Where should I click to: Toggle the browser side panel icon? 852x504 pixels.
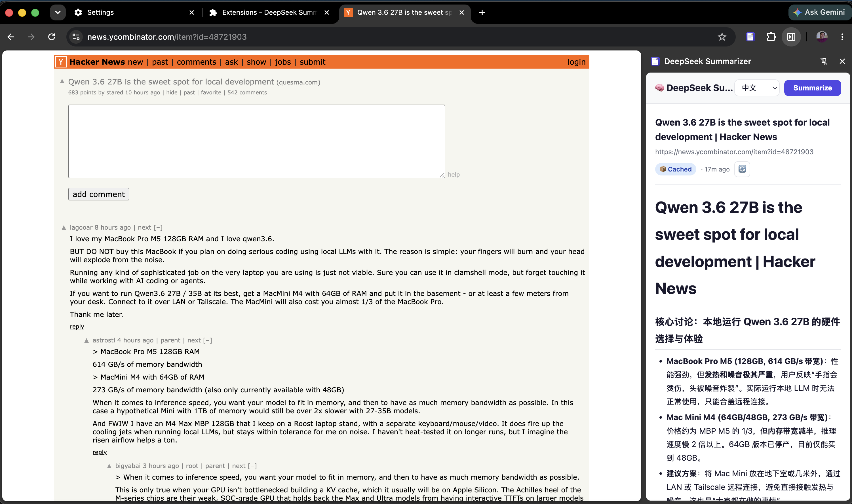[x=791, y=37]
